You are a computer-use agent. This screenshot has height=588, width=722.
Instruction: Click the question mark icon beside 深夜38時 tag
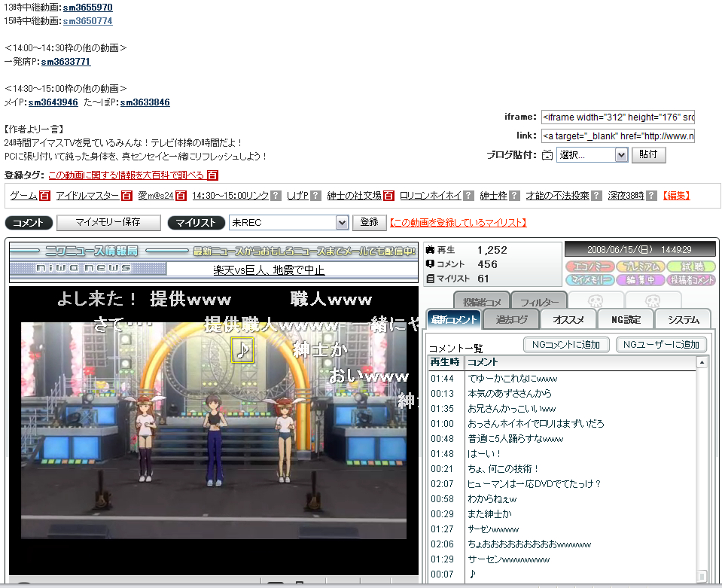click(651, 196)
